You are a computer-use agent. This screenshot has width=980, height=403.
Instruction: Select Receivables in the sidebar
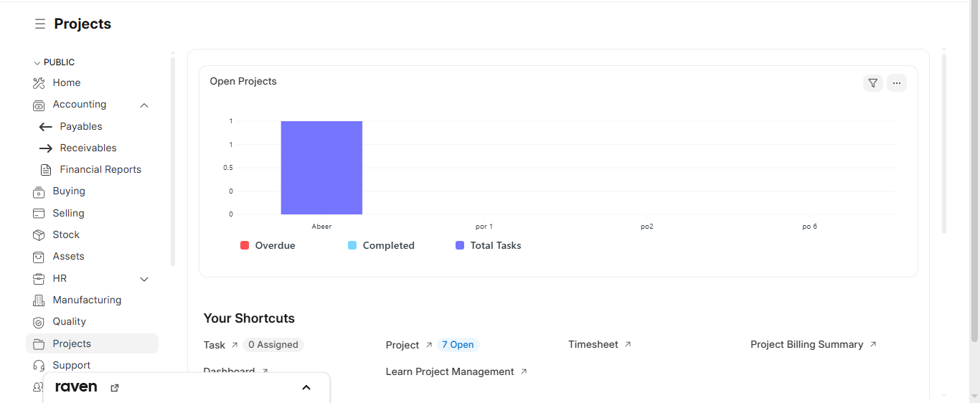click(88, 148)
